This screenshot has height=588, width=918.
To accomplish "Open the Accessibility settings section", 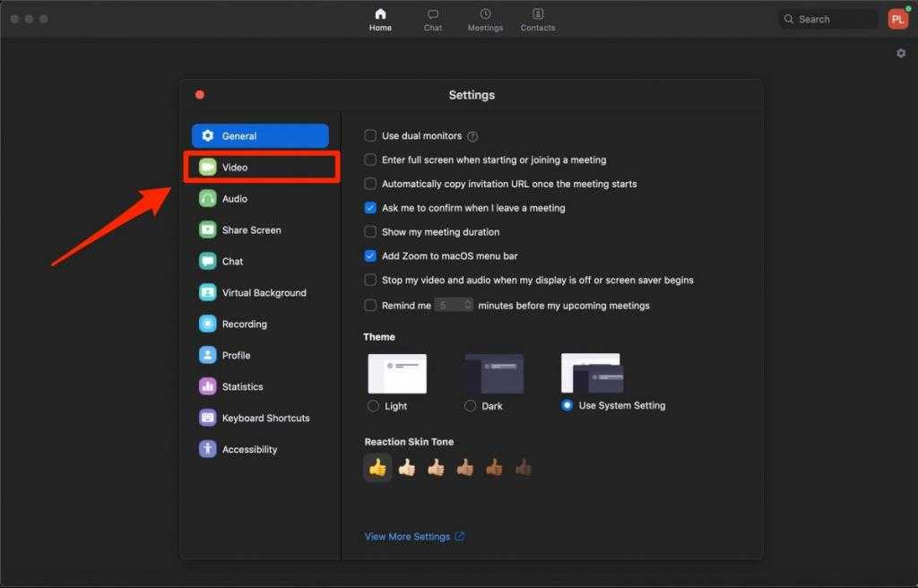I will 249,450.
